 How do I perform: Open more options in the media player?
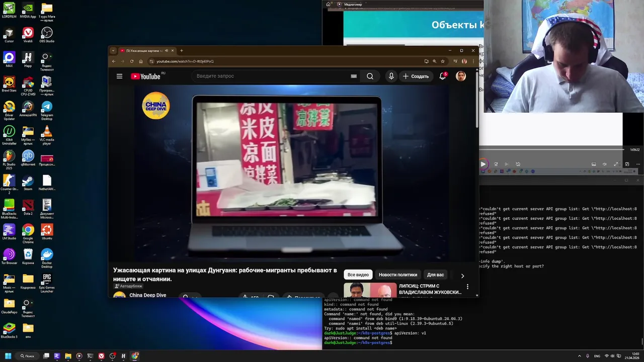[x=638, y=164]
